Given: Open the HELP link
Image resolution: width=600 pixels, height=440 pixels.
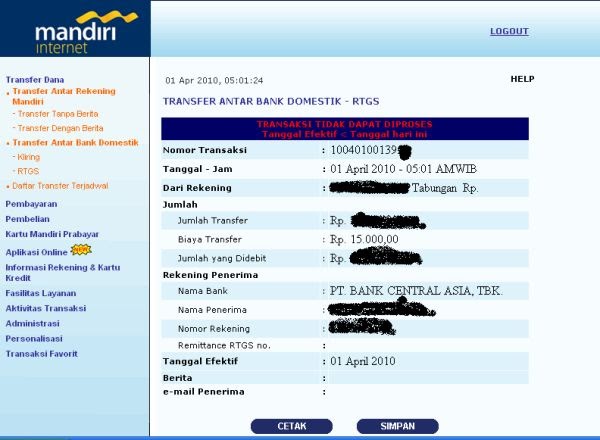Looking at the screenshot, I should pyautogui.click(x=522, y=79).
